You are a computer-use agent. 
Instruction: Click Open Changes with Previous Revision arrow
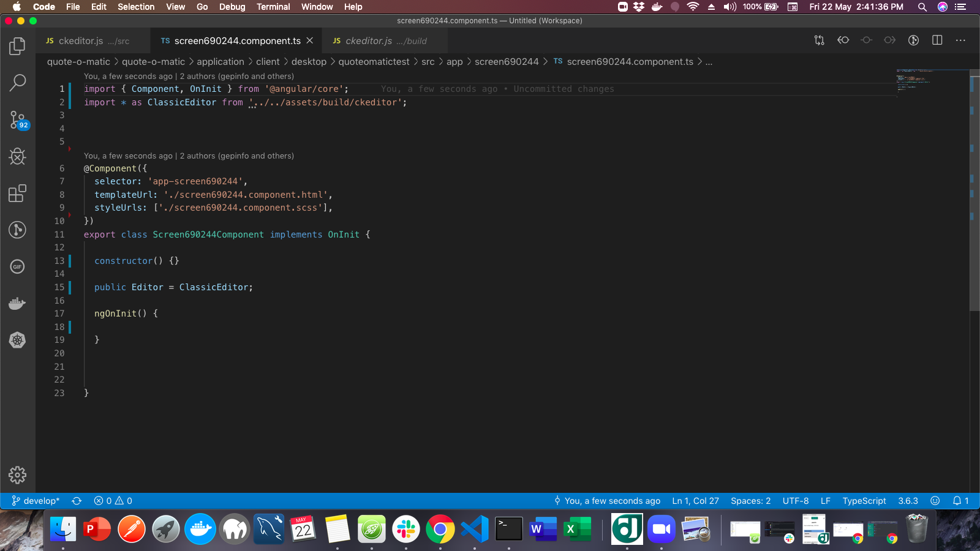point(843,40)
